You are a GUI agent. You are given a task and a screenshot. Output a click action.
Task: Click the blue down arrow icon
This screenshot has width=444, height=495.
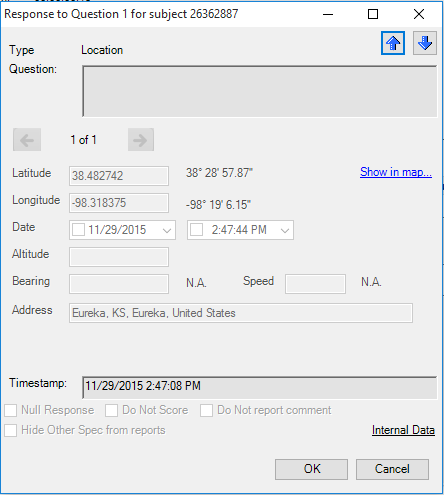[425, 43]
